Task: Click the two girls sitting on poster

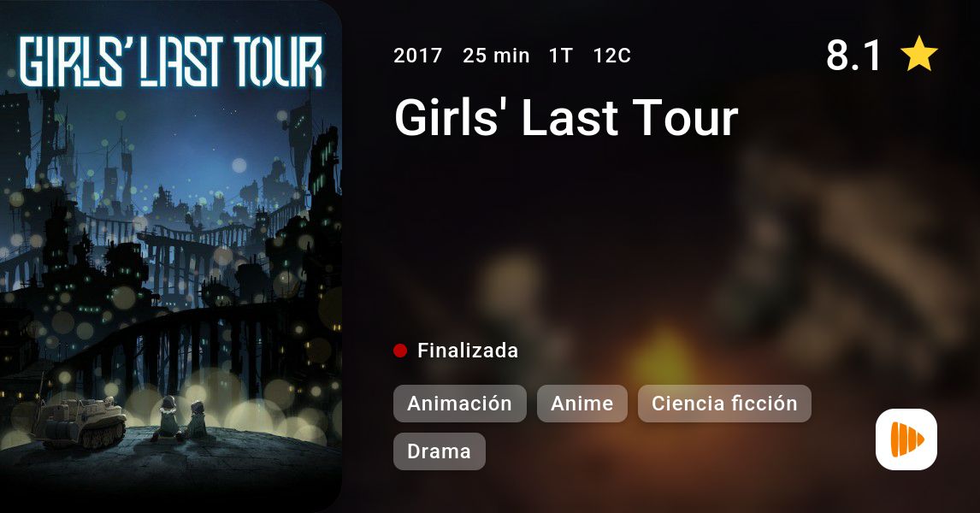Action: click(x=180, y=419)
